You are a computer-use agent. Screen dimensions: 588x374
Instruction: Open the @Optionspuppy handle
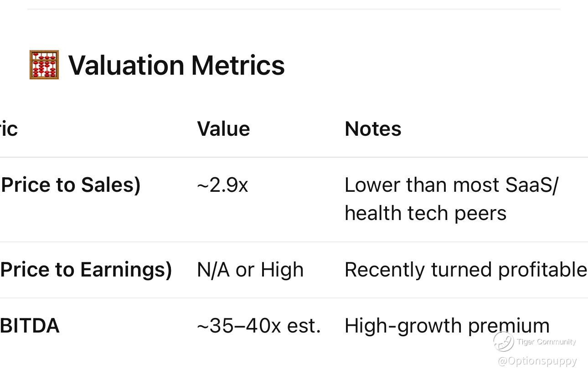tap(537, 361)
